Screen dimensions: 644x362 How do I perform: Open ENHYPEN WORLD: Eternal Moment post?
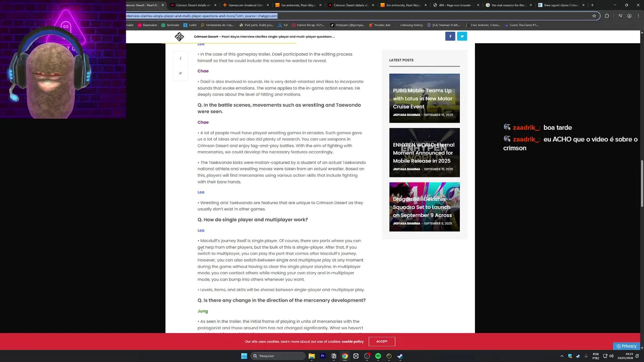(424, 153)
